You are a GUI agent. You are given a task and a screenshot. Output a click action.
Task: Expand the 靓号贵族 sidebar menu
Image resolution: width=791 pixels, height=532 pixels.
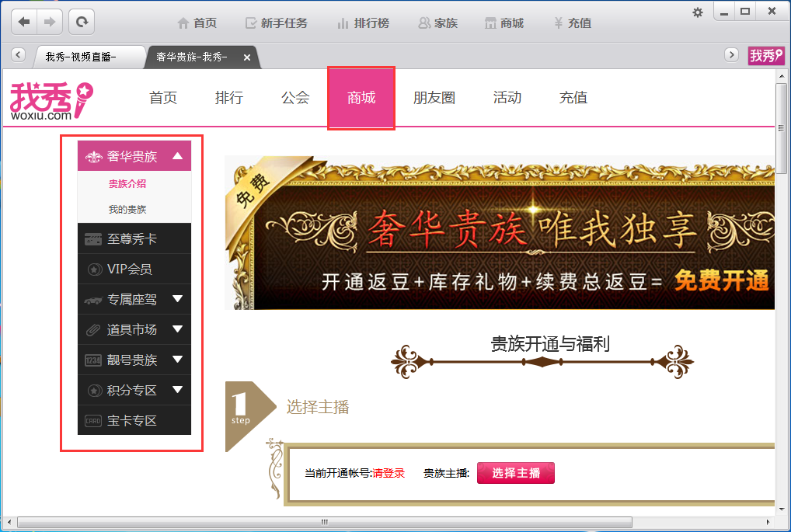click(x=177, y=360)
